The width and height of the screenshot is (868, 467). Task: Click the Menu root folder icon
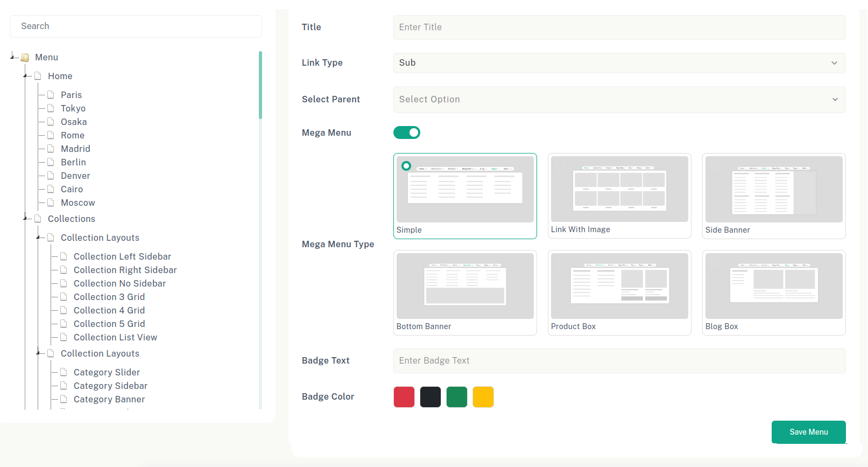coord(25,58)
